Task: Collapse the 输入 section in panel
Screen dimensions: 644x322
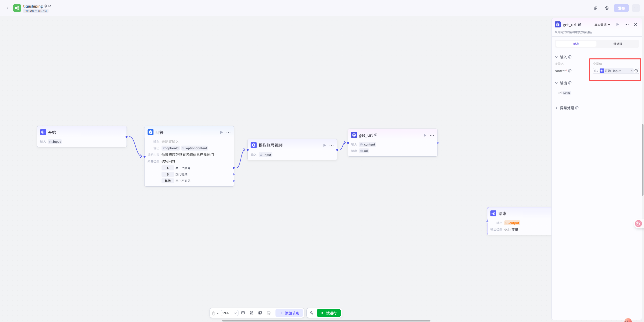Action: coord(556,57)
